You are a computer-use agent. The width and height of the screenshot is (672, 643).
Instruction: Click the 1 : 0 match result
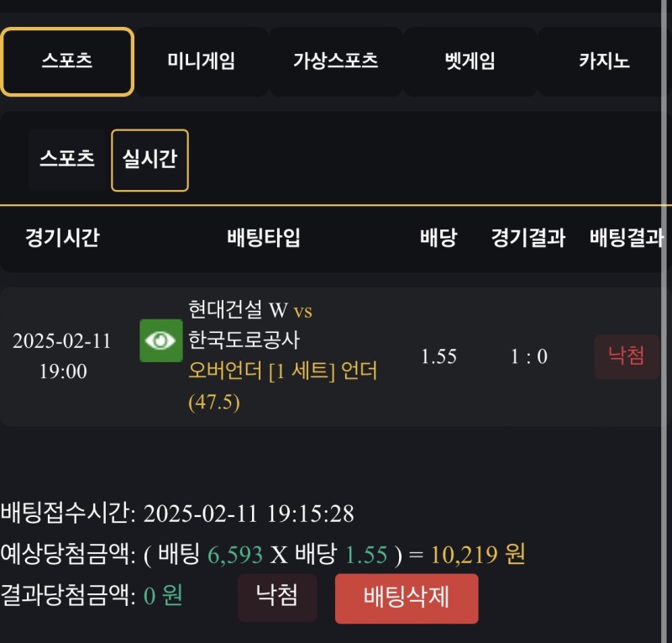click(x=529, y=356)
